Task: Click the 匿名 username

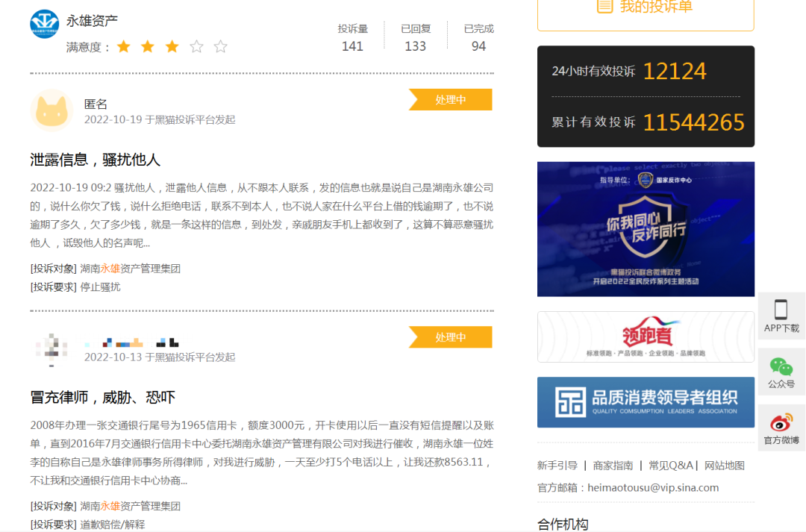Action: pyautogui.click(x=96, y=104)
